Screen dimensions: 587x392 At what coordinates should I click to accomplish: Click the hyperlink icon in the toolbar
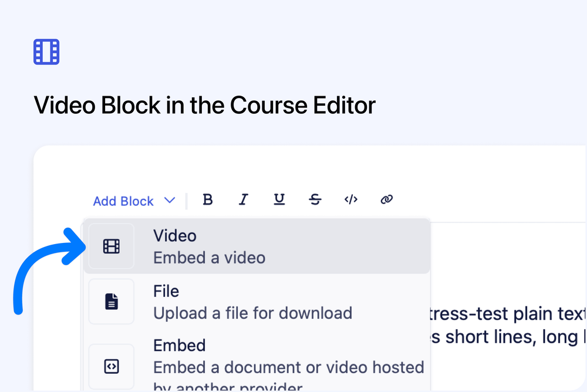pos(386,200)
